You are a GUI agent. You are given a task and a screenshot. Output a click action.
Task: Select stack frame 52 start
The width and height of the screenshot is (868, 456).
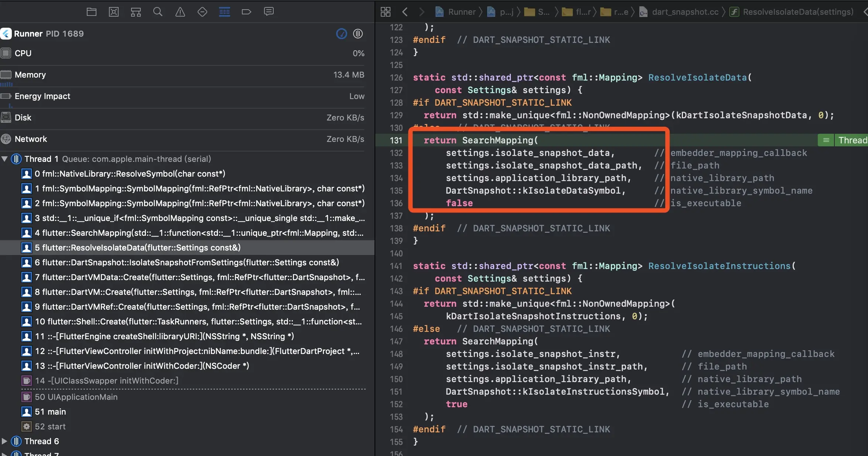187,426
